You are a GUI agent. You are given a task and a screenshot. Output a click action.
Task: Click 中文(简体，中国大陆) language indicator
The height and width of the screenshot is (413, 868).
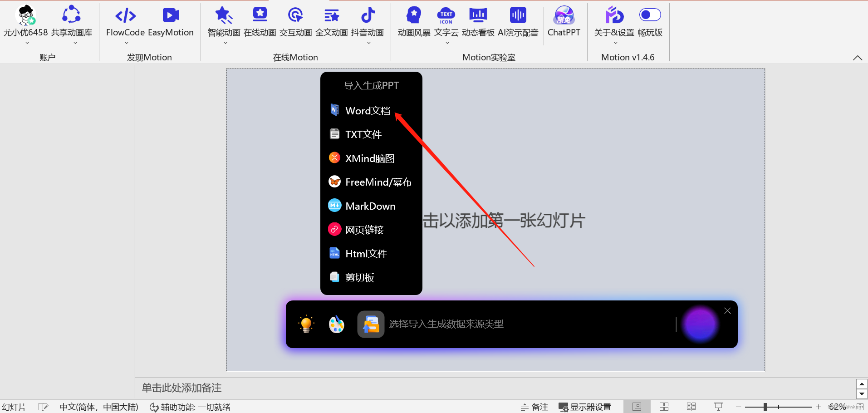[x=99, y=407]
